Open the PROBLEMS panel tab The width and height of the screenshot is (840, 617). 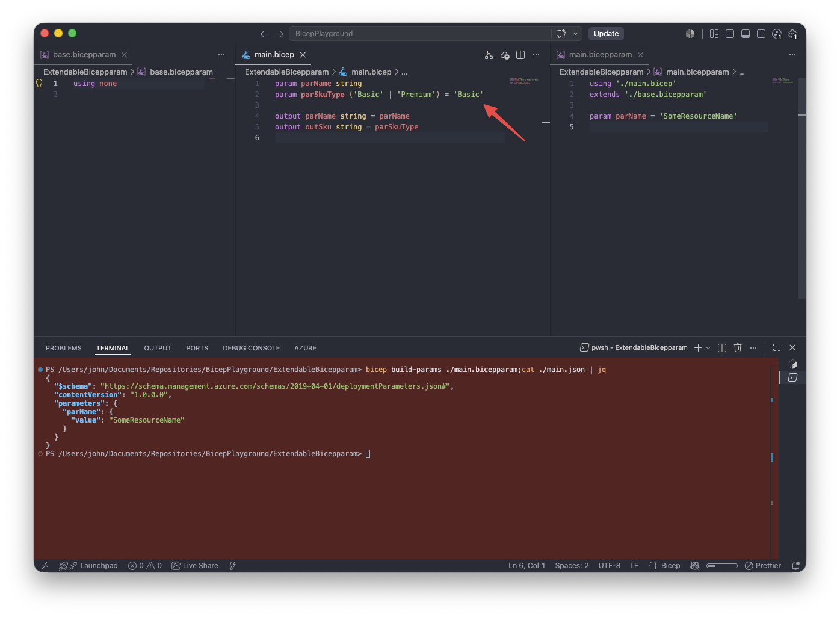point(64,348)
